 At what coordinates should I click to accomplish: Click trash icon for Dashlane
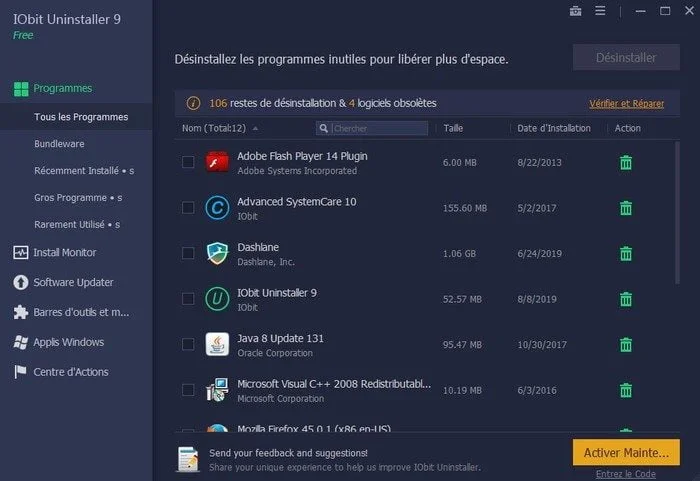pos(626,254)
